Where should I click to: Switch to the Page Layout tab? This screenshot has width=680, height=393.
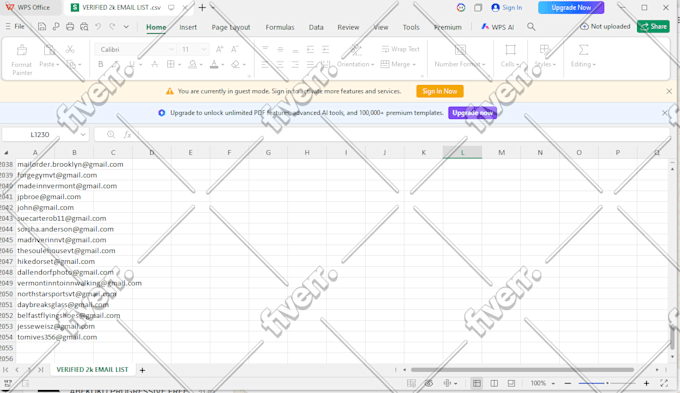coord(231,27)
